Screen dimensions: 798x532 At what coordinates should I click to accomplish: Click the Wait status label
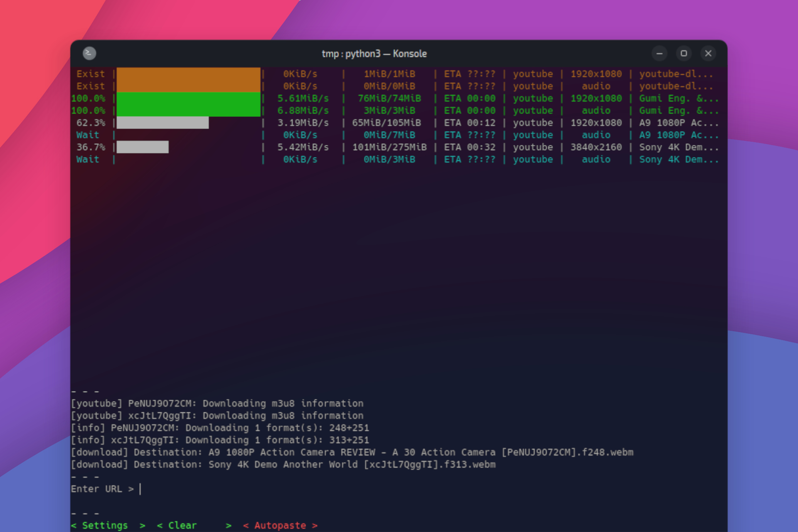(x=87, y=135)
